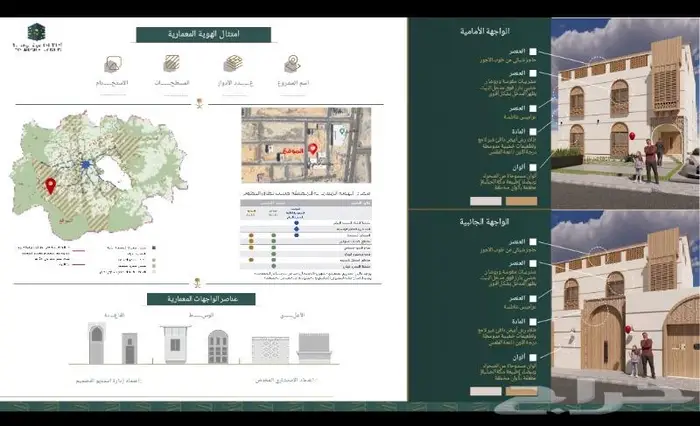Open the areas icon (المسطحات)
This screenshot has height=426, width=700.
[x=171, y=64]
